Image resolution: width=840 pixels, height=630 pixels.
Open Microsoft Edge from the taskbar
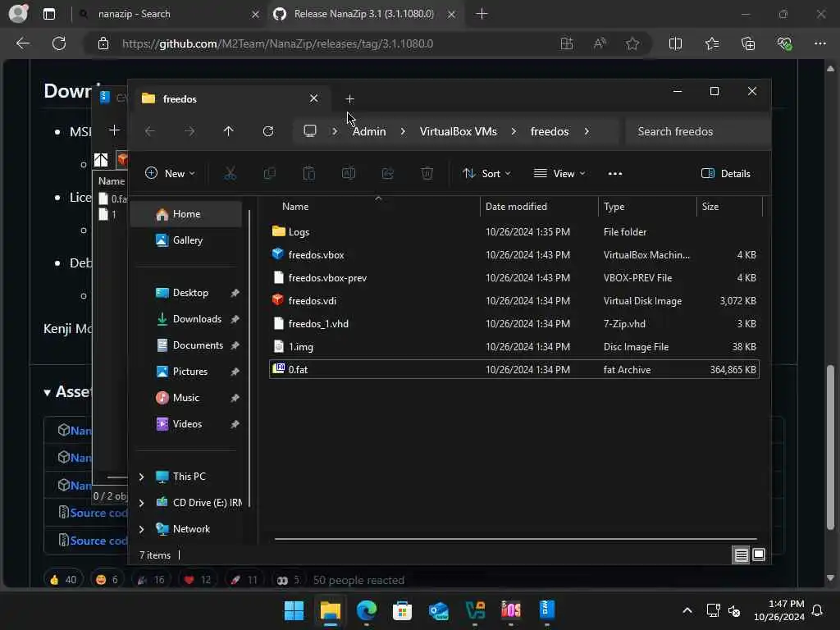pos(367,610)
